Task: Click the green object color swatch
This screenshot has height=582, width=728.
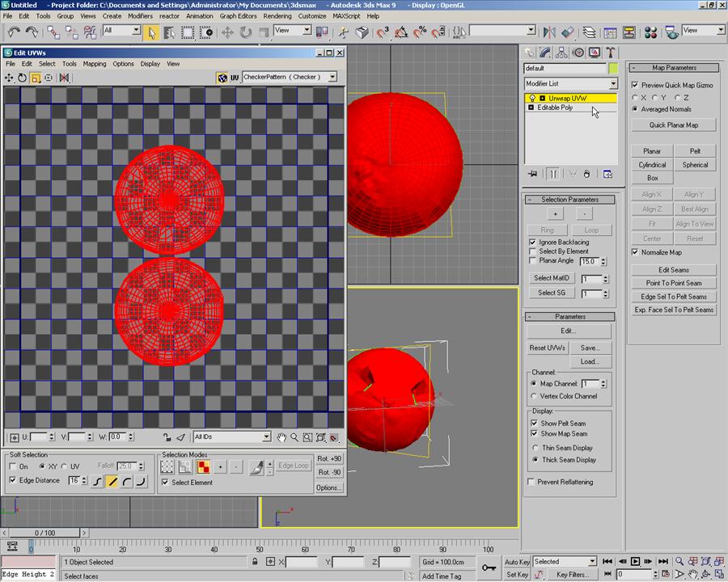Action: 613,69
